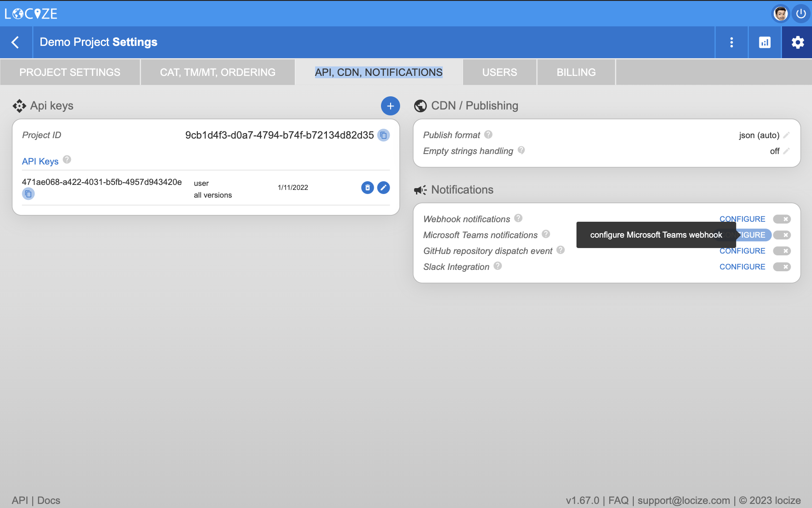
Task: Edit the Empty strings handling off value
Action: [787, 151]
